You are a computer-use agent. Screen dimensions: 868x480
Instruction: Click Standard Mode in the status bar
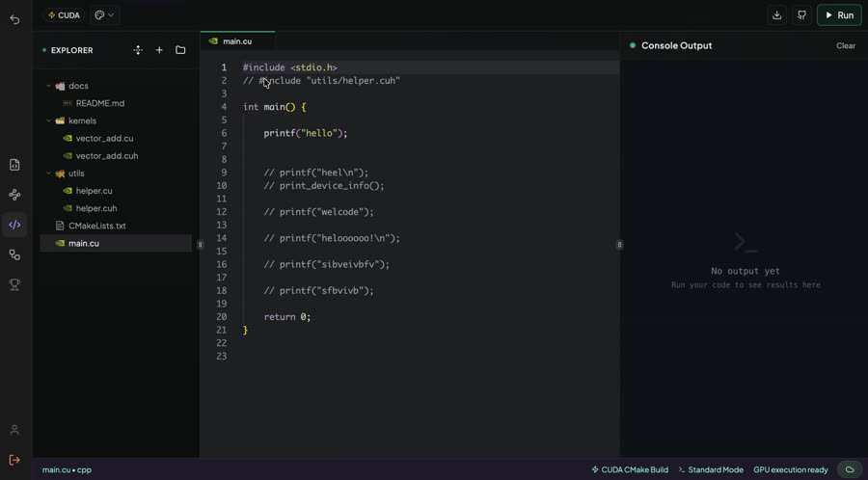(x=712, y=469)
